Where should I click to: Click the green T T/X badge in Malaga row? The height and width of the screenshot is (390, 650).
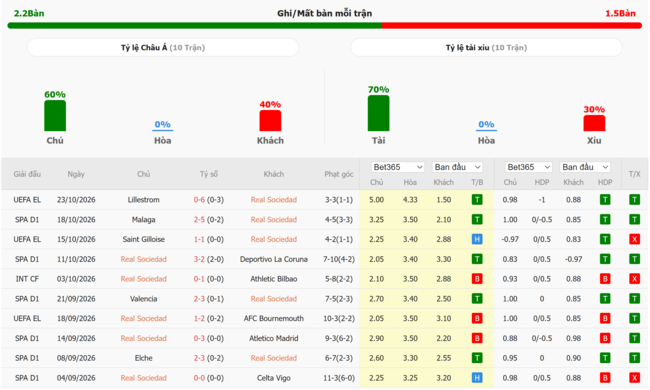point(634,220)
